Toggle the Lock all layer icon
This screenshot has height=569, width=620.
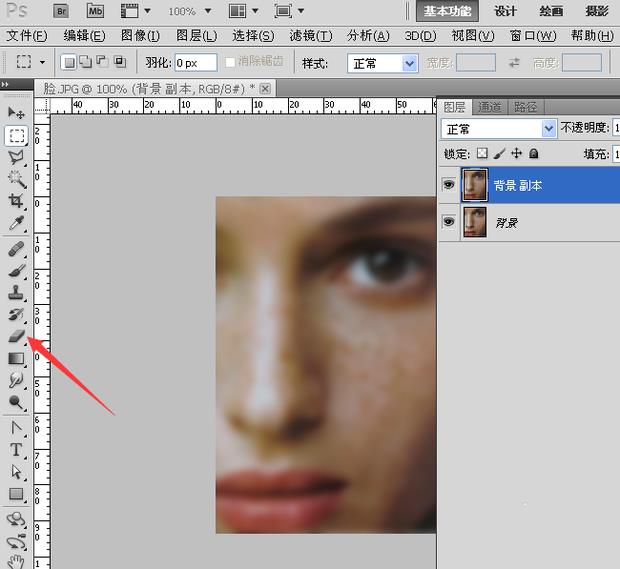point(534,154)
